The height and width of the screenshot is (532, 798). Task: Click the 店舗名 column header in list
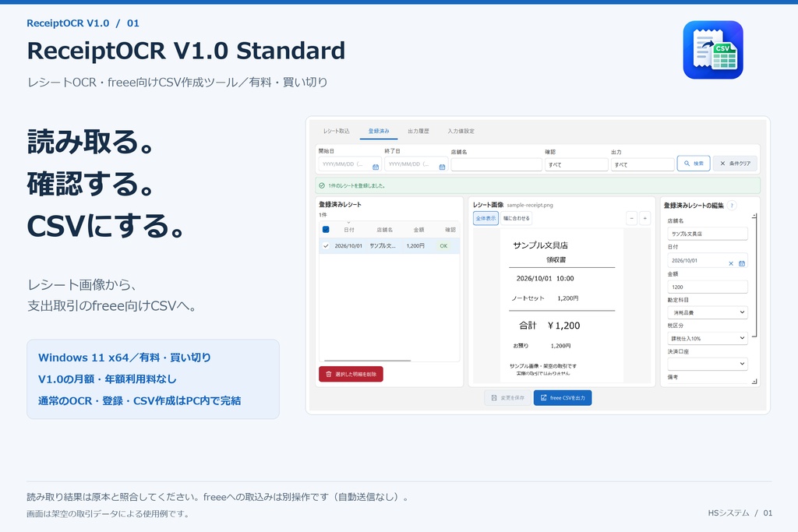(385, 230)
